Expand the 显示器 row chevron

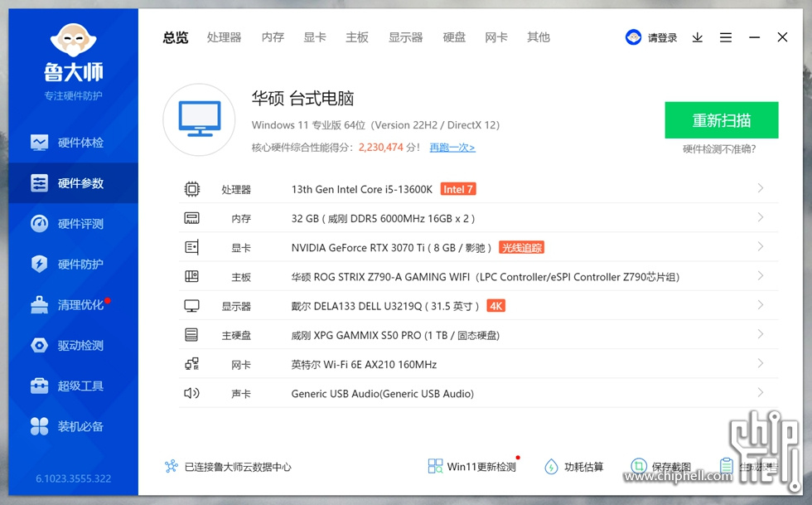761,305
